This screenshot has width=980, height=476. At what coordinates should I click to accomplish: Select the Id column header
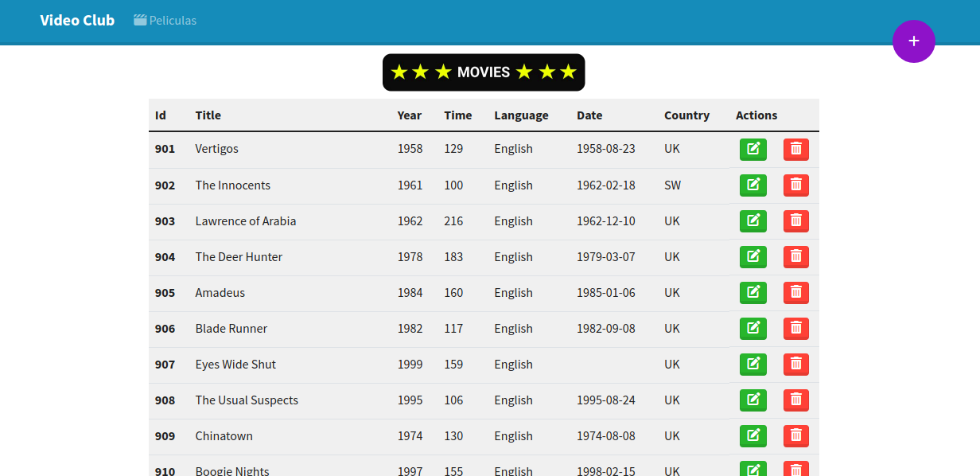point(161,115)
